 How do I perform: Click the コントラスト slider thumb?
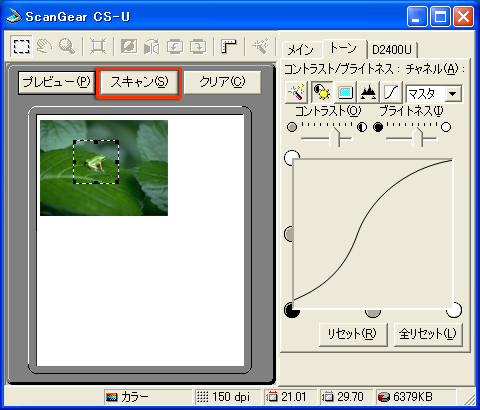335,137
